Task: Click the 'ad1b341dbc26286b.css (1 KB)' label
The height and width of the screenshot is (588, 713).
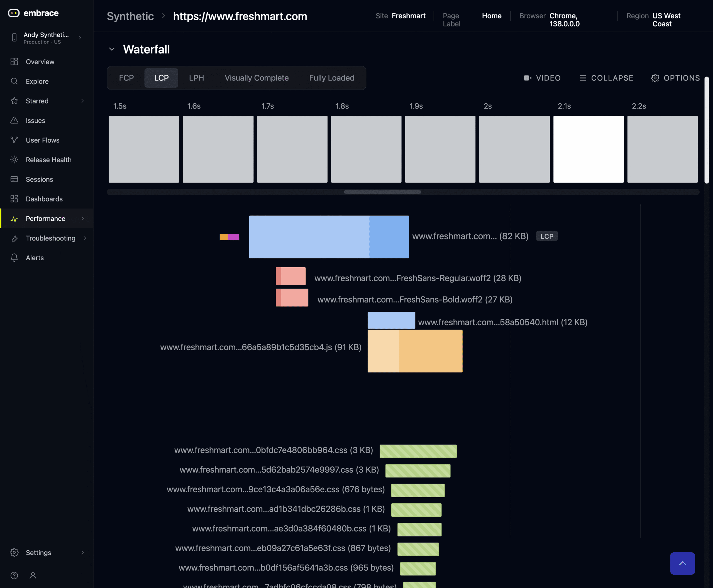Action: coord(286,509)
